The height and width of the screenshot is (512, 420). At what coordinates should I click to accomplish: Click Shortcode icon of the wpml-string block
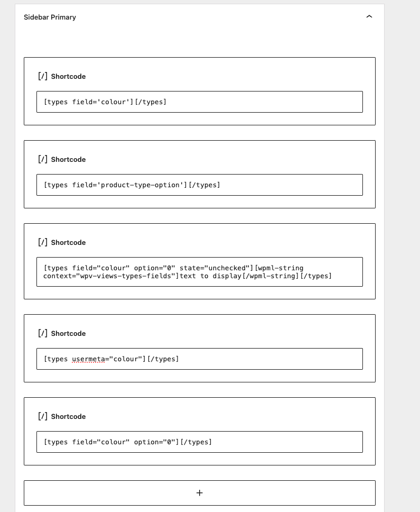(43, 242)
